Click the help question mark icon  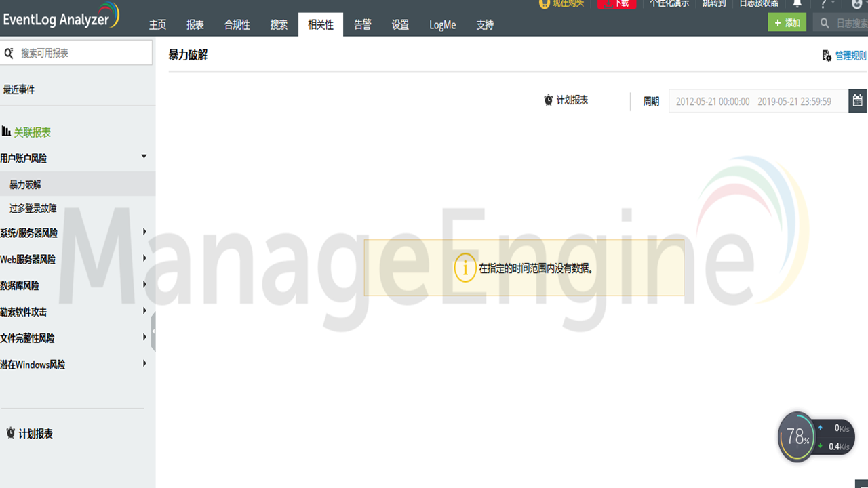[824, 4]
